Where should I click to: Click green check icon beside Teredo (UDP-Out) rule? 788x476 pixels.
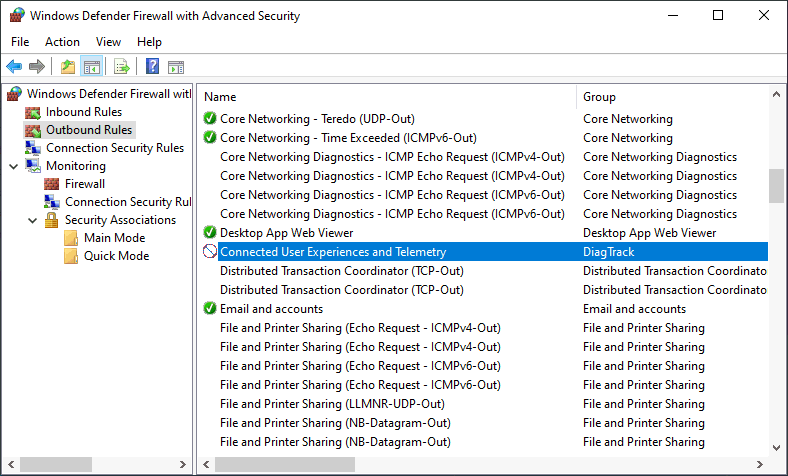click(210, 119)
